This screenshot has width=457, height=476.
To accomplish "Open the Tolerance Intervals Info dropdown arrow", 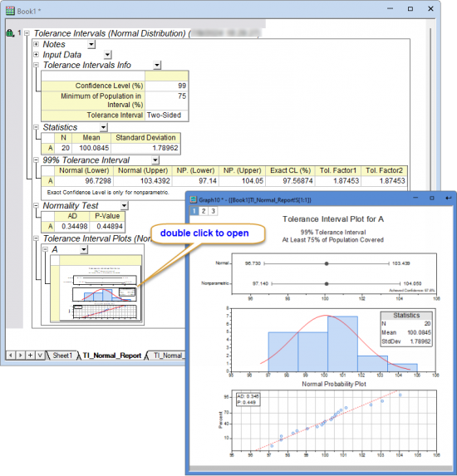I will 157,65.
